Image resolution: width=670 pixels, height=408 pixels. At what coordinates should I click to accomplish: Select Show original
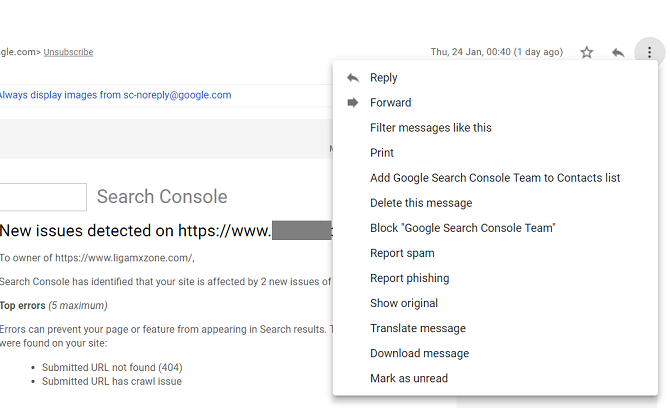click(495, 303)
